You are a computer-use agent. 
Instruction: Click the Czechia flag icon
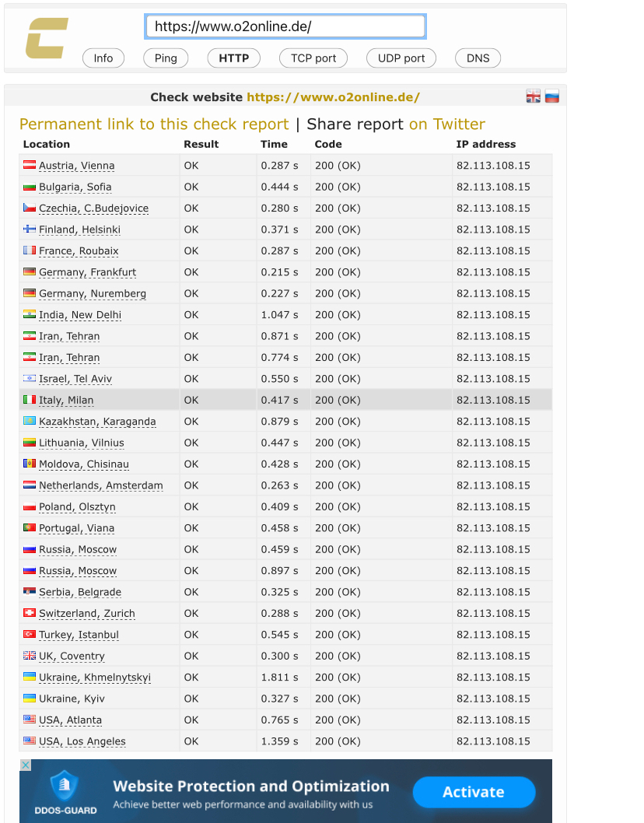click(x=30, y=208)
